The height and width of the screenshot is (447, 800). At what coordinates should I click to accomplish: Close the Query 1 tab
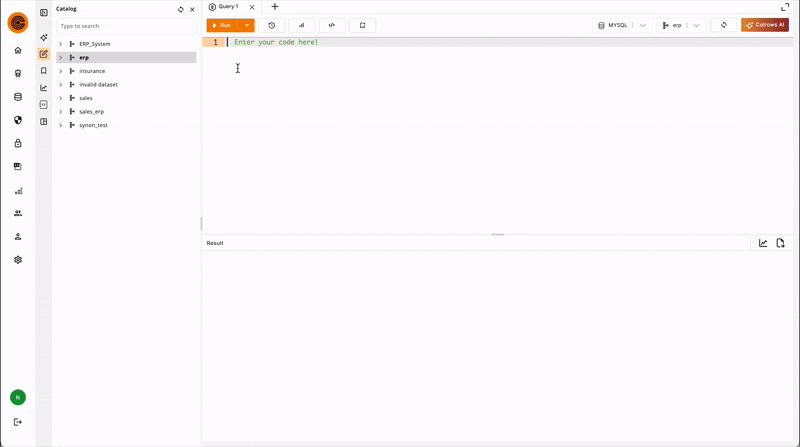252,7
